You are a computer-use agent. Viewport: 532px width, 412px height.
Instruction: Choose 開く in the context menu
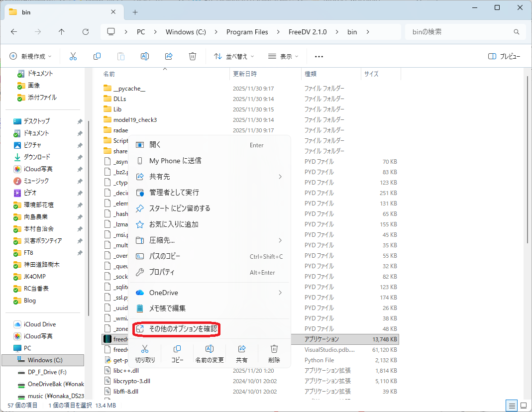click(210, 145)
